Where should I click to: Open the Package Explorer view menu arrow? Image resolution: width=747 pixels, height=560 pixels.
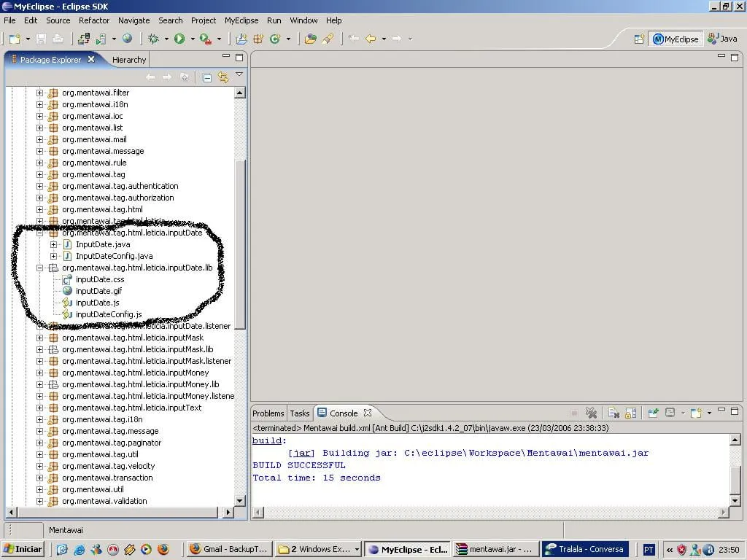point(239,74)
